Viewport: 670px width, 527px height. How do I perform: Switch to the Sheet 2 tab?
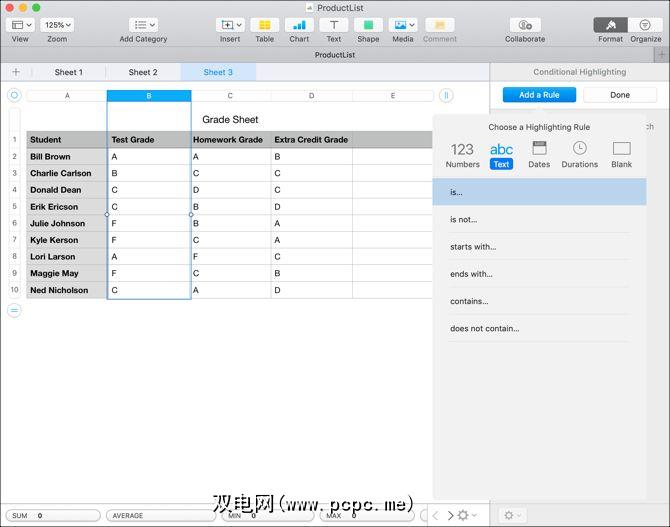coord(143,72)
